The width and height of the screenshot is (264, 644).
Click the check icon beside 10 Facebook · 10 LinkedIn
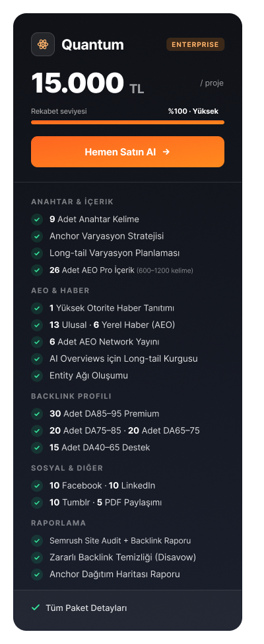click(37, 485)
